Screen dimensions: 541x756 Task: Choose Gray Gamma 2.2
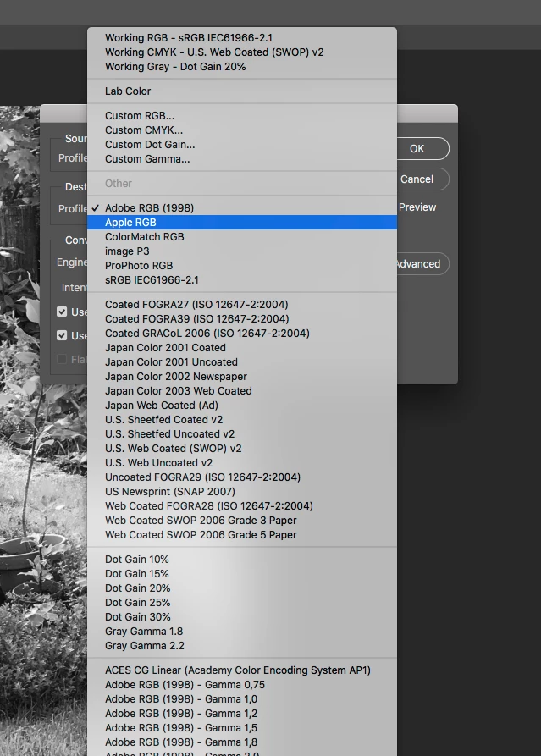[x=242, y=646]
